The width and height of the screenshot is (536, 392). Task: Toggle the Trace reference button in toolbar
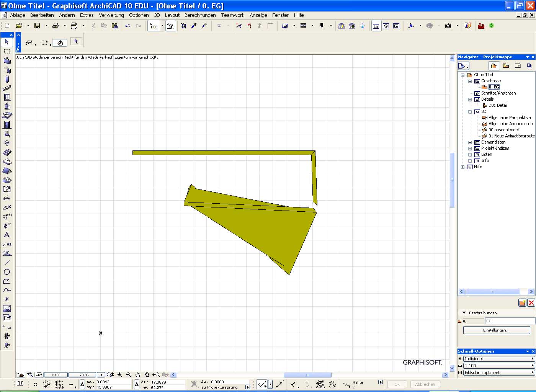click(170, 26)
